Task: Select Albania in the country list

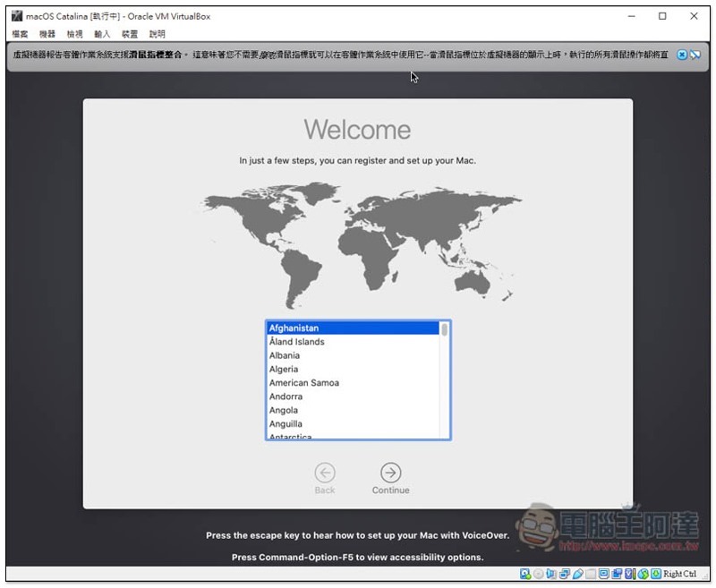Action: coord(285,355)
